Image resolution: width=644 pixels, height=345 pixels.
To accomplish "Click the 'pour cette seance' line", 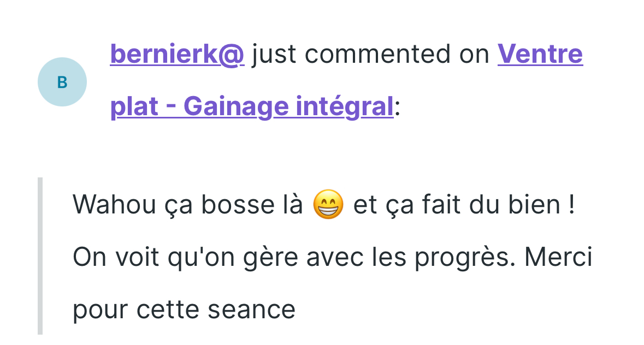I will pos(184,310).
